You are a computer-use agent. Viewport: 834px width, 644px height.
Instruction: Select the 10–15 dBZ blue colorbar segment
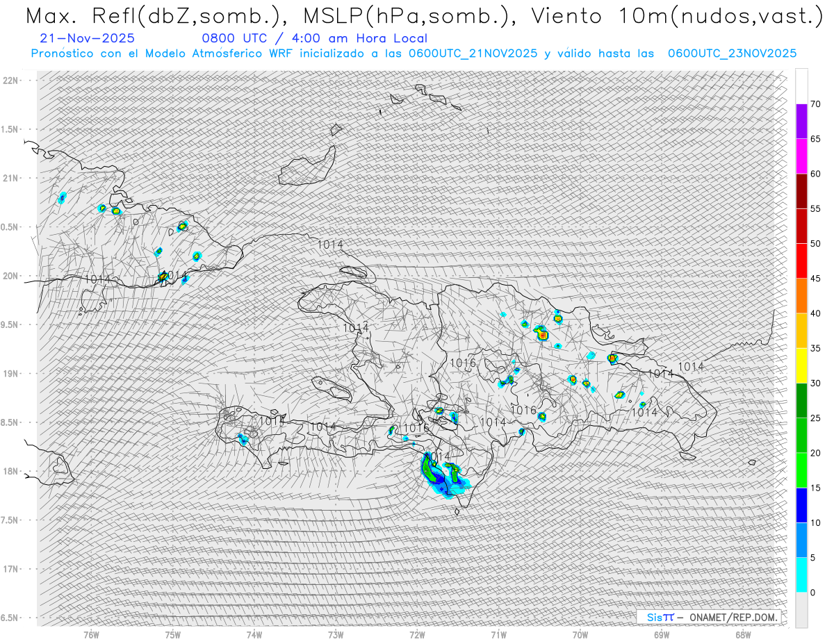coord(801,505)
